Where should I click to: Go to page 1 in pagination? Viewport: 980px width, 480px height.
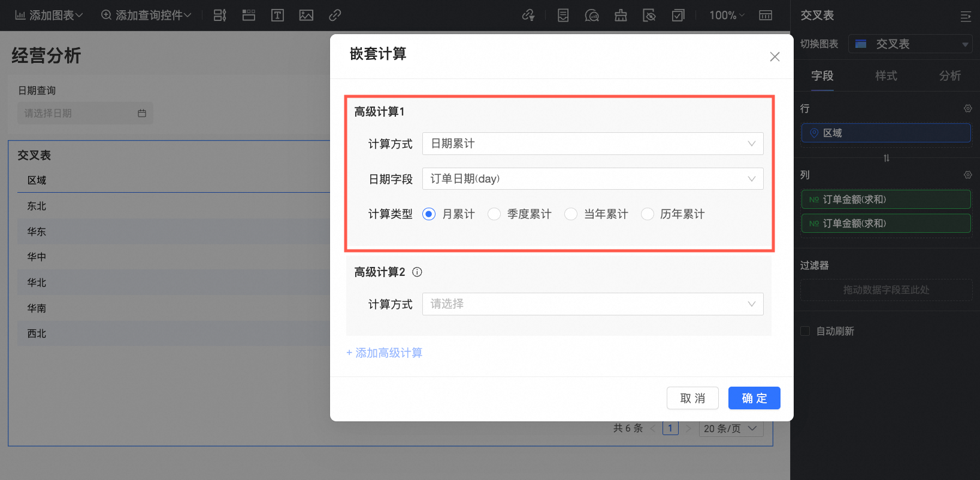click(670, 429)
